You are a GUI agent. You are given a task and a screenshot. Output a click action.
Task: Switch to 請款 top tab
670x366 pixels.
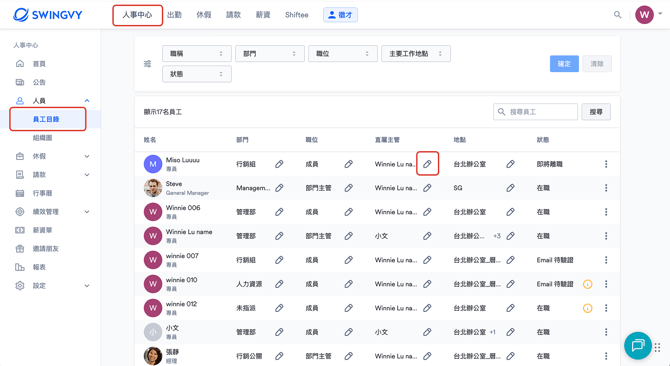click(x=233, y=15)
